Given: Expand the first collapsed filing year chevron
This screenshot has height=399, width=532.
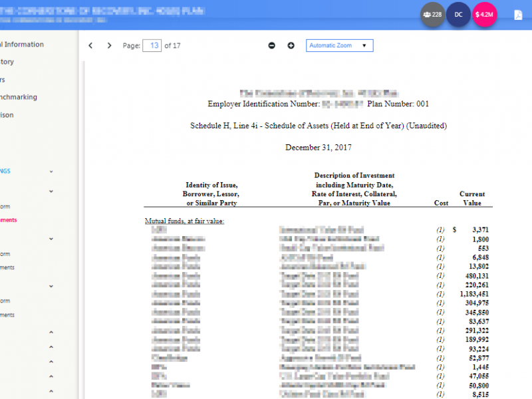Looking at the screenshot, I should (51, 332).
